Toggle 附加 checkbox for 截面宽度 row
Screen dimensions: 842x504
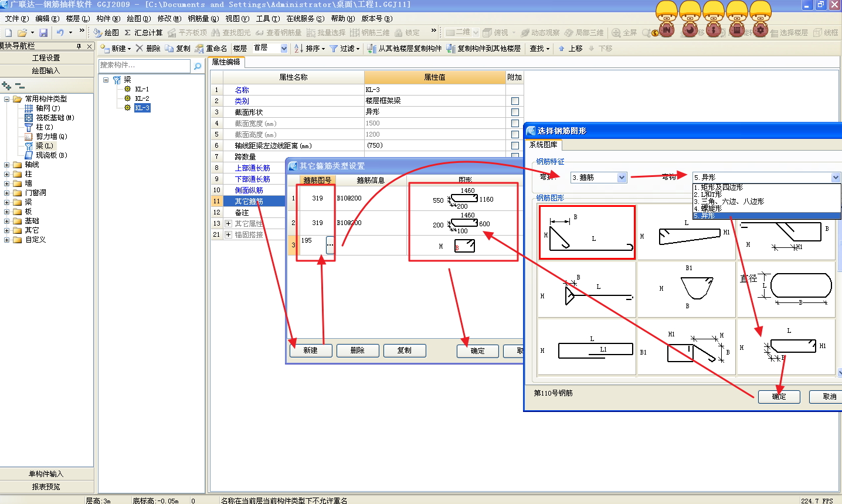(515, 123)
